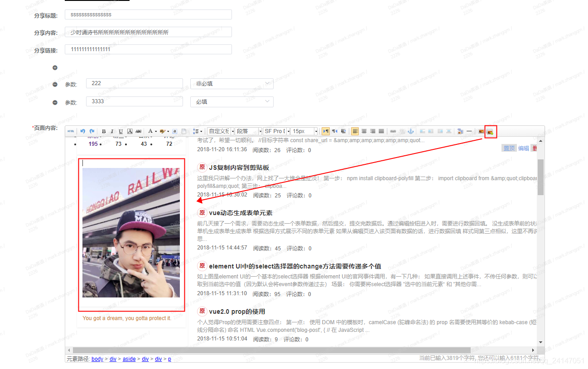
Task: Insert a horizontal rule
Action: [x=469, y=131]
